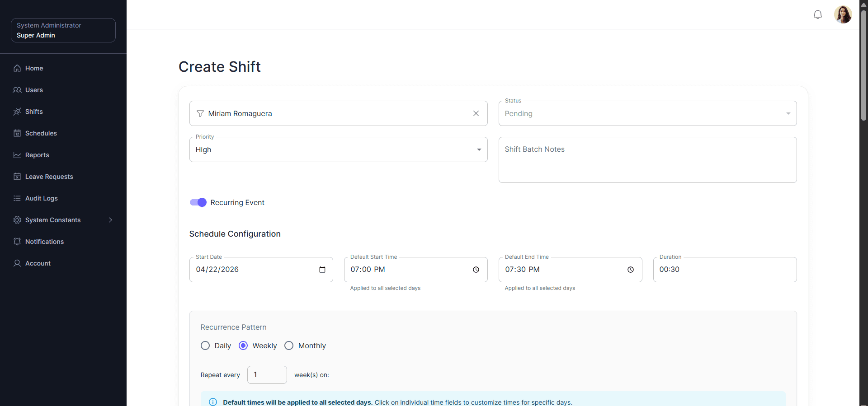Open the Priority dropdown
Screen dimensions: 868x406
(x=338, y=149)
